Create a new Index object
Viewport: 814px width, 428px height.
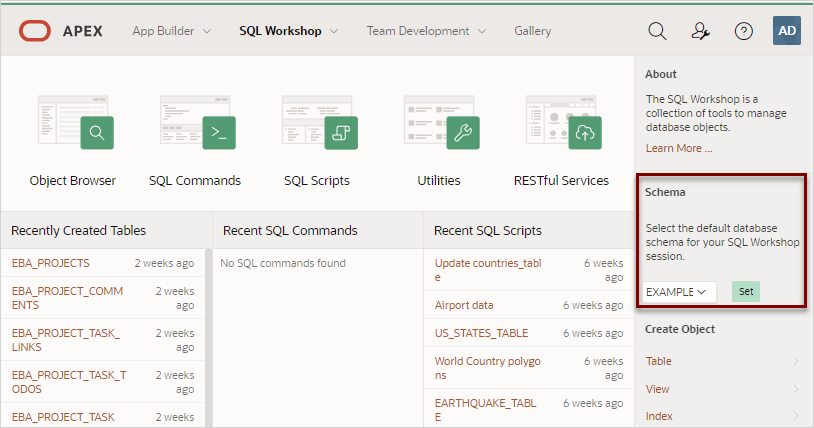[x=659, y=416]
